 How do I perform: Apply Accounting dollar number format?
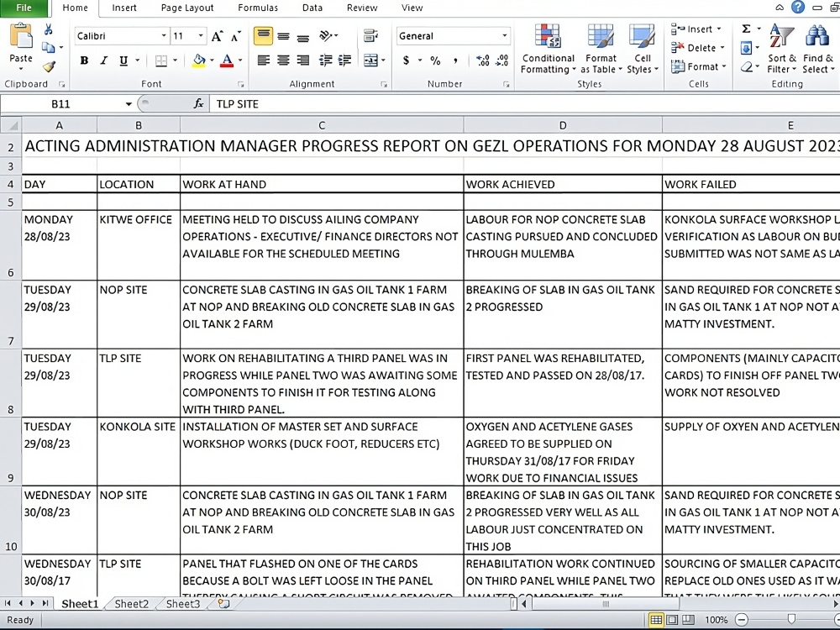pos(406,60)
